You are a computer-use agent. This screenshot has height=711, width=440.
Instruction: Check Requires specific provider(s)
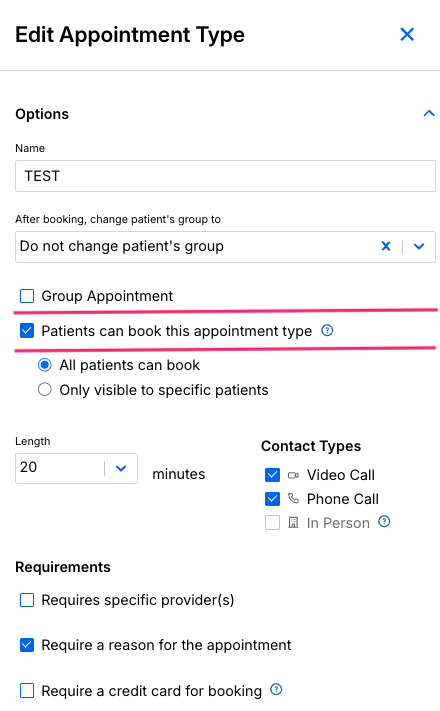[27, 600]
